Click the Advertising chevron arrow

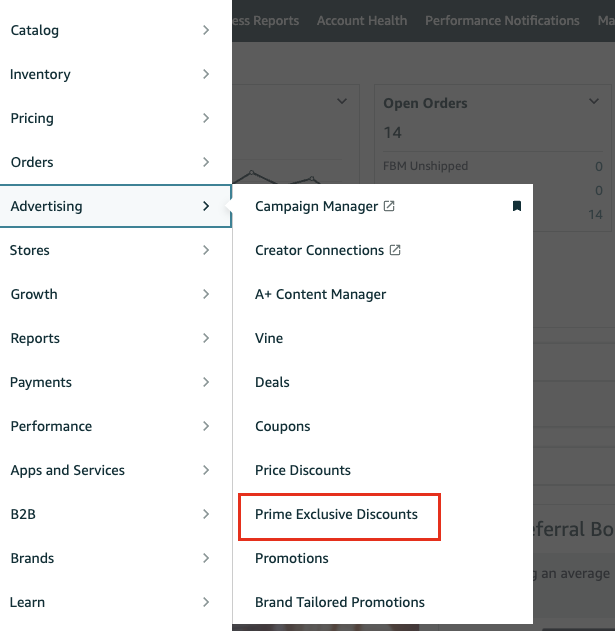(x=206, y=206)
